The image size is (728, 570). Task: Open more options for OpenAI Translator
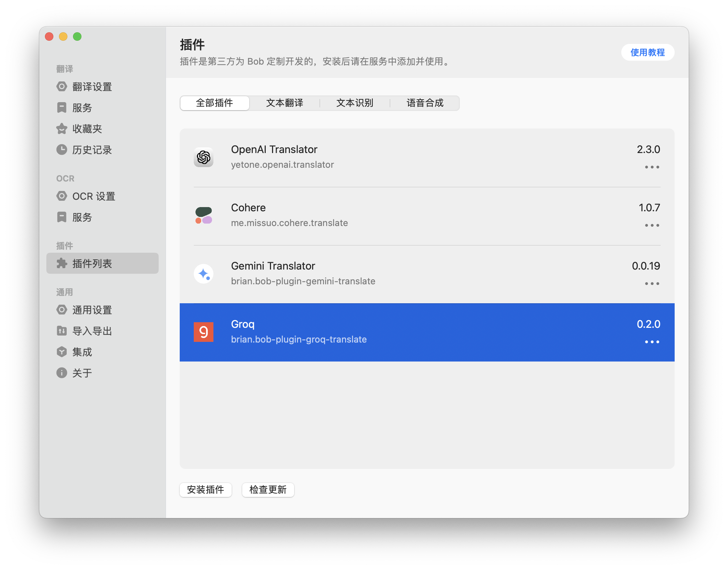[652, 167]
